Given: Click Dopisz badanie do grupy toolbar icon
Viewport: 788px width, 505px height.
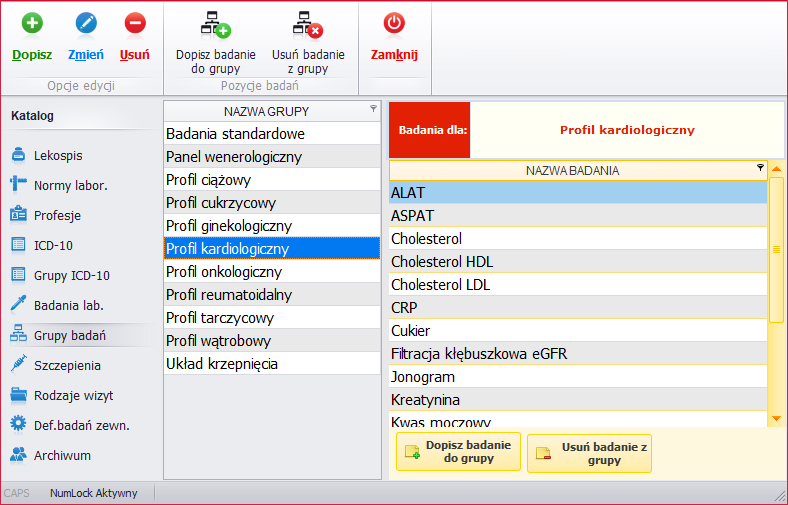Looking at the screenshot, I should 215,24.
